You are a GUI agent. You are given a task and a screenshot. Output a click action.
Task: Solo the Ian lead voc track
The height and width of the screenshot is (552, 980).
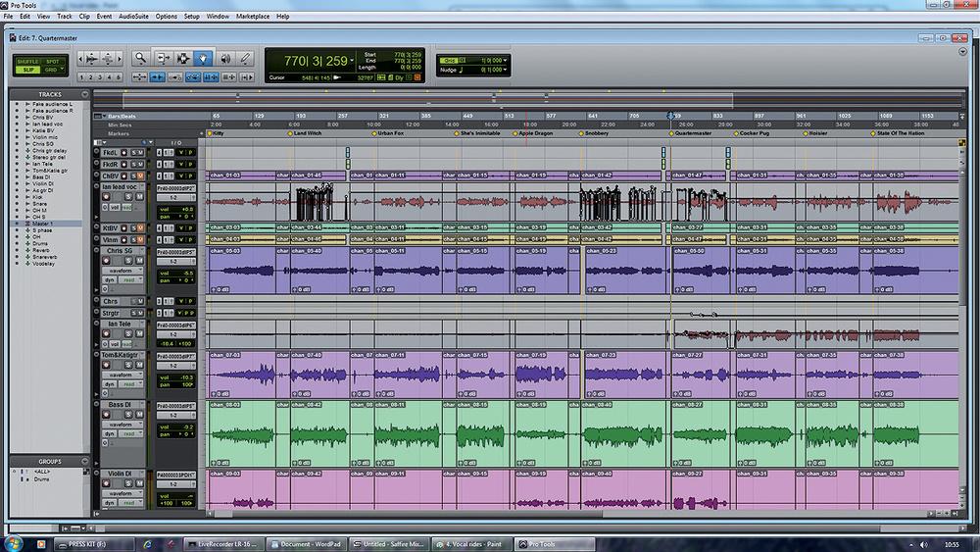point(128,196)
